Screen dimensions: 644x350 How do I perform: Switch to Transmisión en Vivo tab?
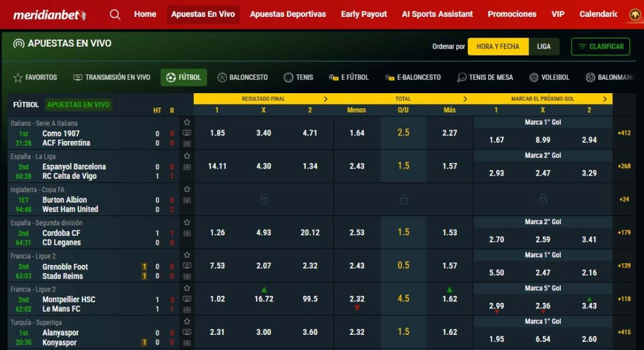coord(112,77)
